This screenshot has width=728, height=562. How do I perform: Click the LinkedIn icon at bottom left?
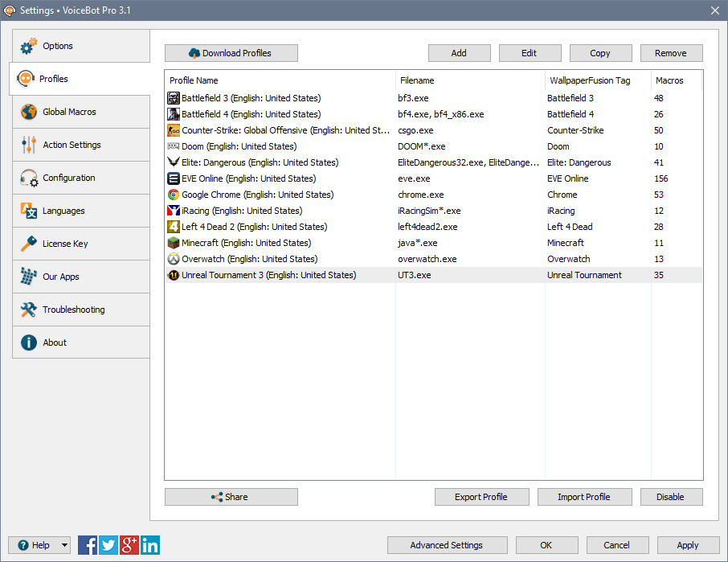tap(150, 545)
